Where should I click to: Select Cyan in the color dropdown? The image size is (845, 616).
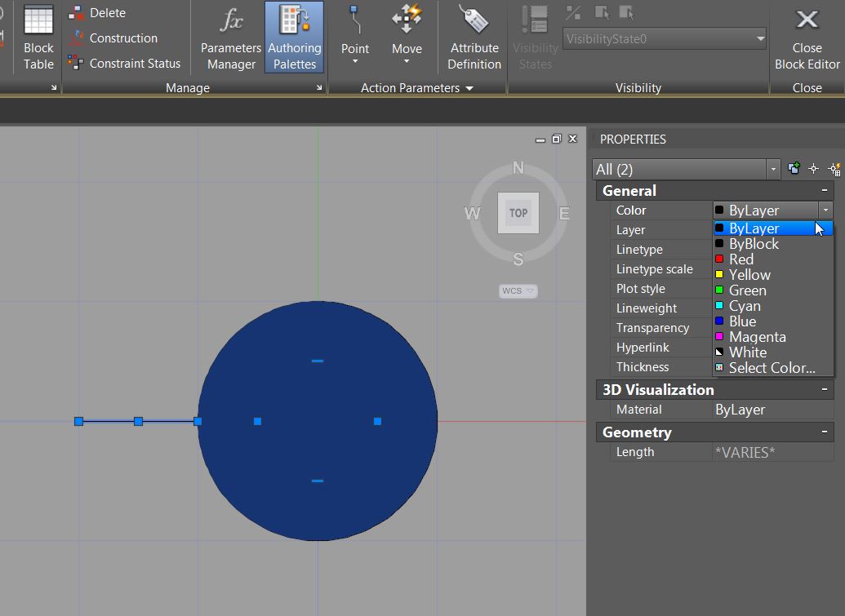[x=745, y=306]
